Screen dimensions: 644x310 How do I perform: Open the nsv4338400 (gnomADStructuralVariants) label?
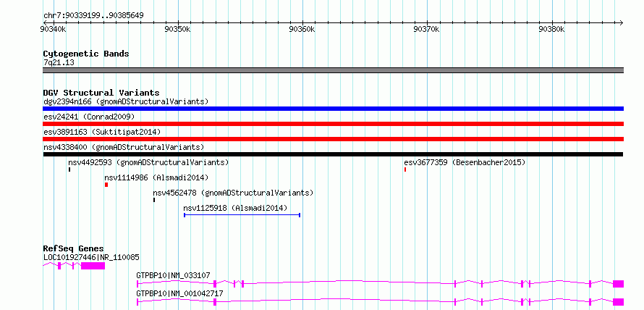124,147
